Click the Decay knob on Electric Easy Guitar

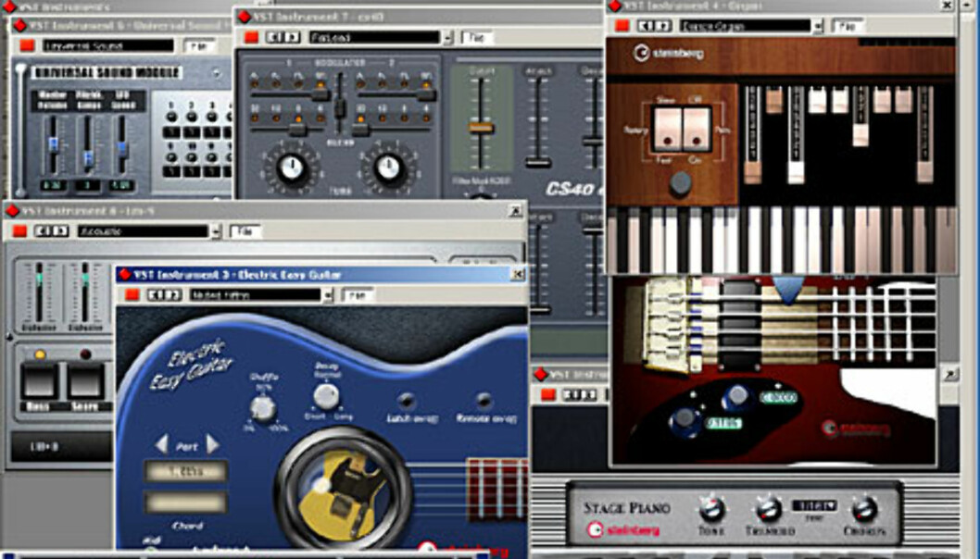pyautogui.click(x=326, y=395)
